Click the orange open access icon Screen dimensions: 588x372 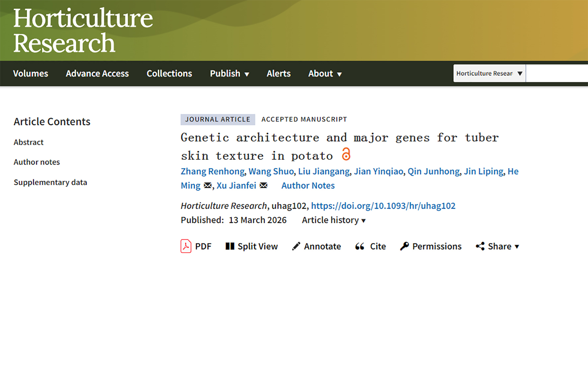[346, 155]
